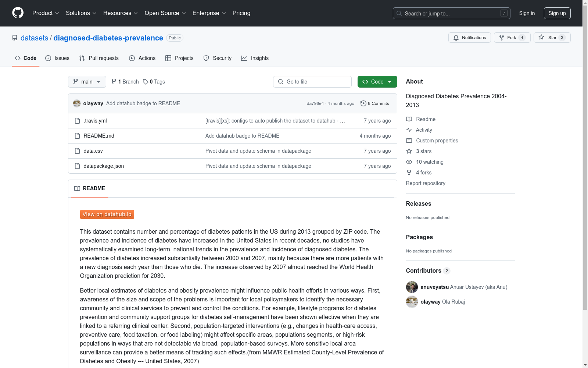
Task: Open diagnosed-diabetes-prevalence repository link
Action: coord(108,38)
